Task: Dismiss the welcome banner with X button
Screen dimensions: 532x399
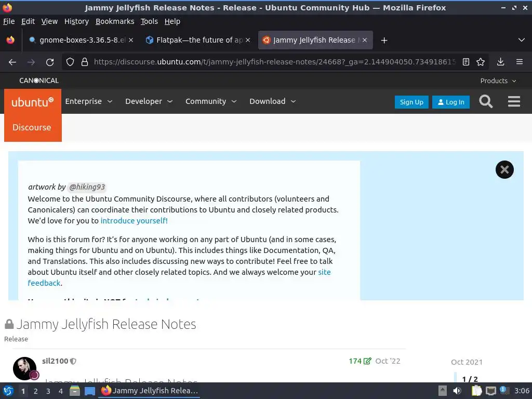Action: coord(504,170)
